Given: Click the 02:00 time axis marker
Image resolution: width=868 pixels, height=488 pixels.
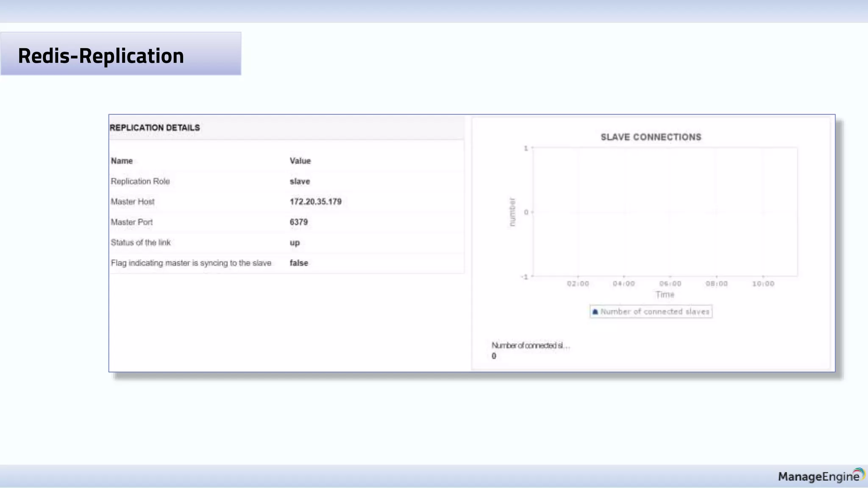Looking at the screenshot, I should (x=578, y=284).
